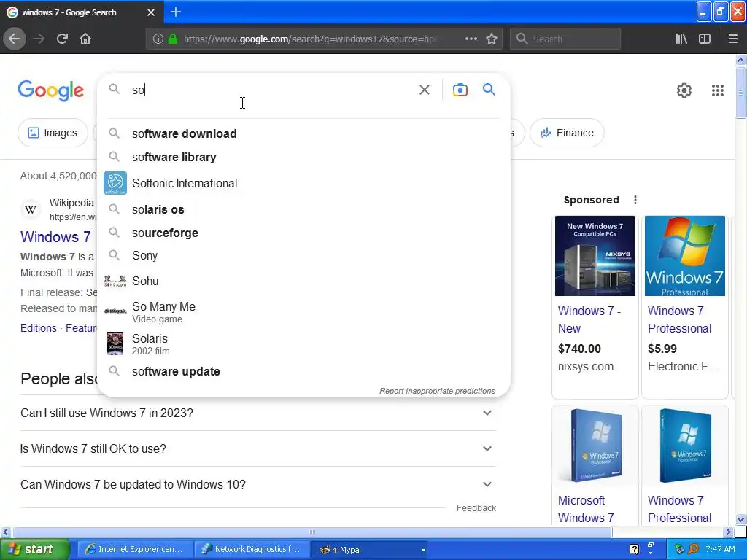This screenshot has height=560, width=747.
Task: Click the shield tray icon near clock
Action: 679,549
